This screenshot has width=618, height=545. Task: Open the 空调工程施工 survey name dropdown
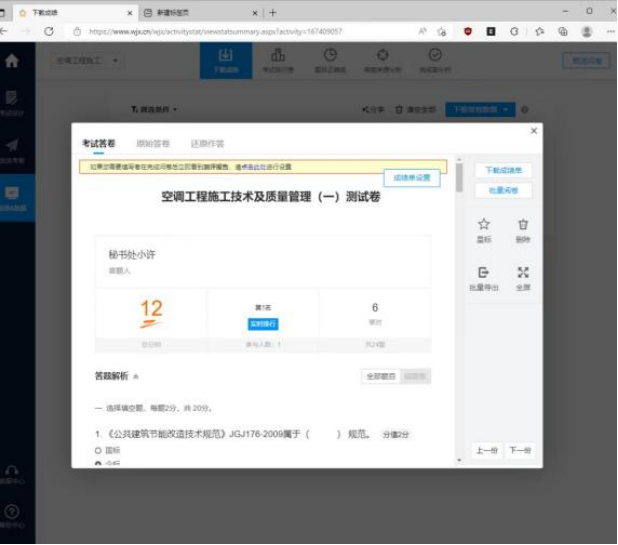point(87,61)
